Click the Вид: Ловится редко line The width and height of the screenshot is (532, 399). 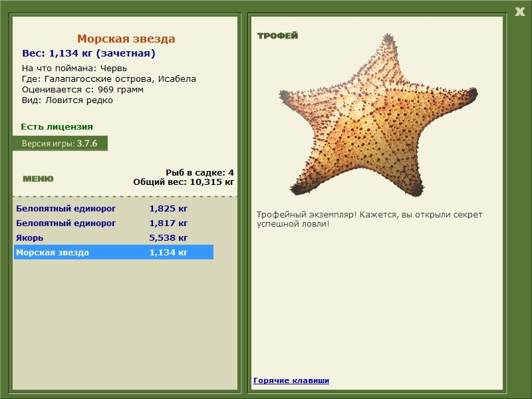tap(67, 100)
